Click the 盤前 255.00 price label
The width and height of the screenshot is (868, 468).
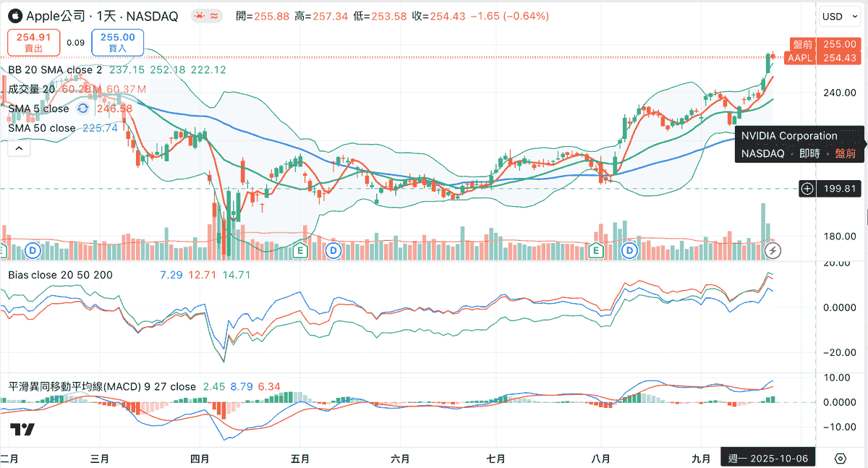click(825, 44)
